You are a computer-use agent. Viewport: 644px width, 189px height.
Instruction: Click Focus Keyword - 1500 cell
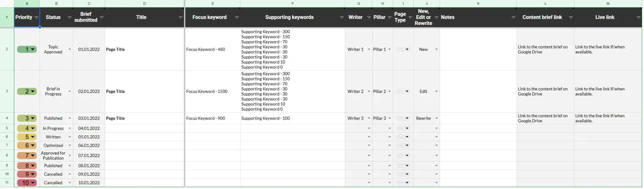click(x=212, y=92)
